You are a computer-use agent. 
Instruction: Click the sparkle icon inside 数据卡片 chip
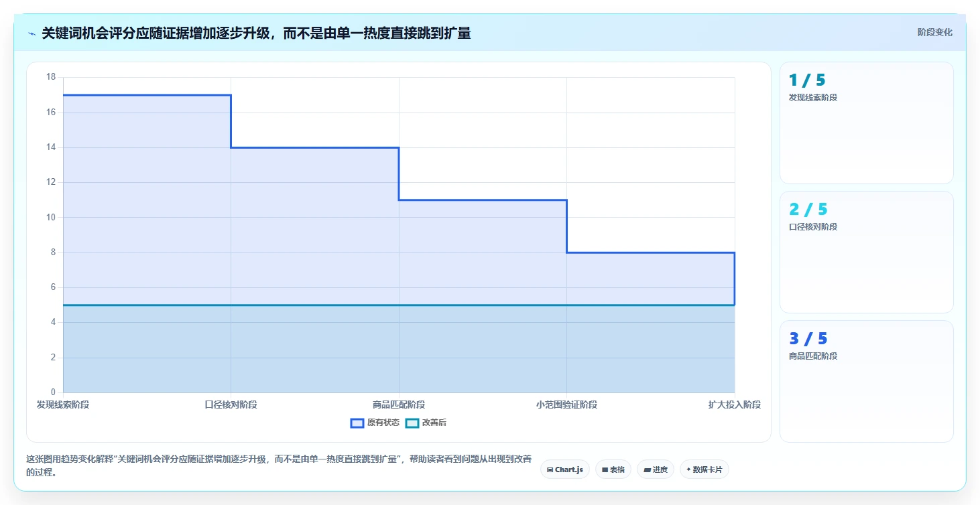688,470
